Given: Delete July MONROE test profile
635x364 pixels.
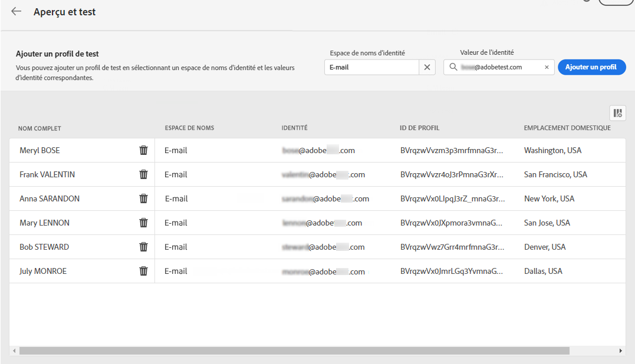Looking at the screenshot, I should tap(143, 271).
